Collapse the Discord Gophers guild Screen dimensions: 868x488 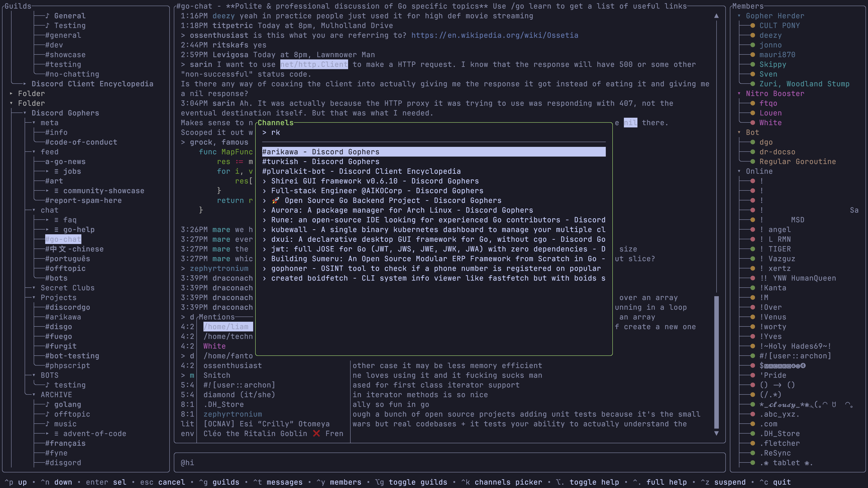click(25, 113)
